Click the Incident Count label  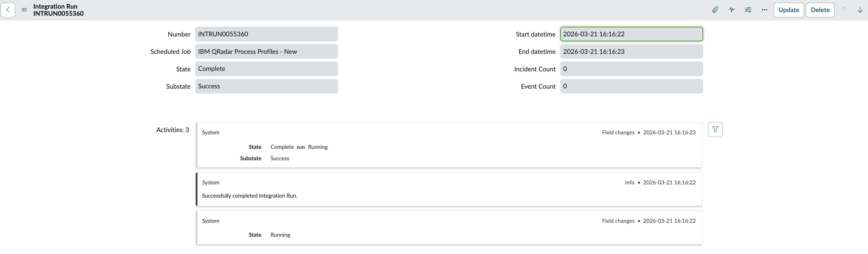[x=535, y=69]
